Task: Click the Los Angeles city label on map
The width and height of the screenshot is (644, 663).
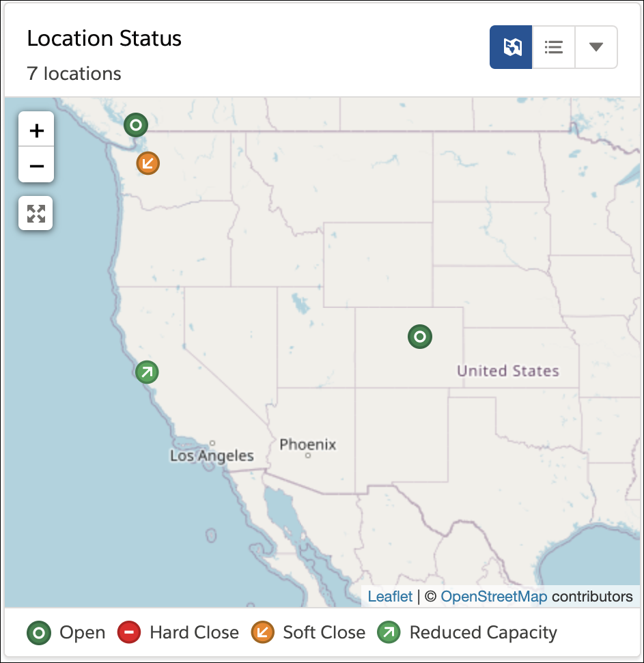Action: pyautogui.click(x=212, y=456)
